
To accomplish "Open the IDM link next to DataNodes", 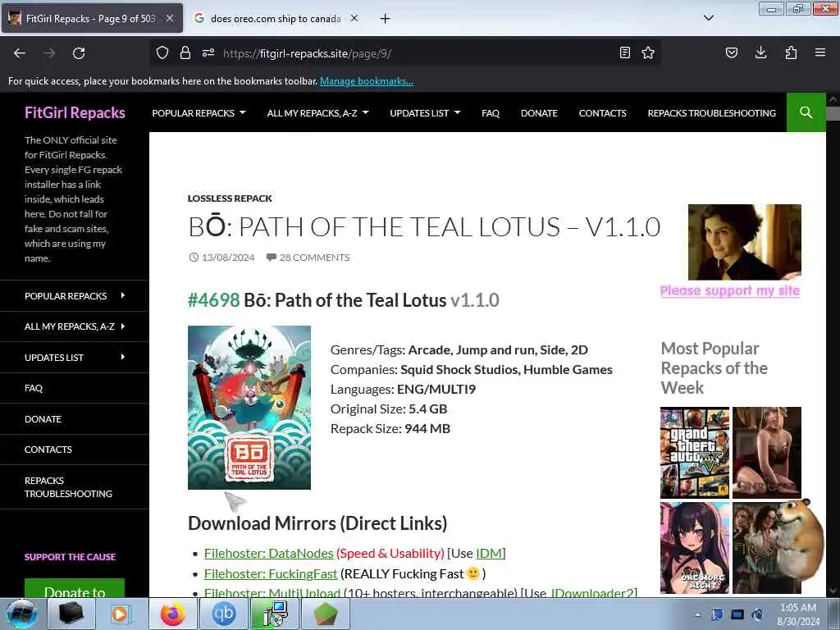I will tap(489, 554).
